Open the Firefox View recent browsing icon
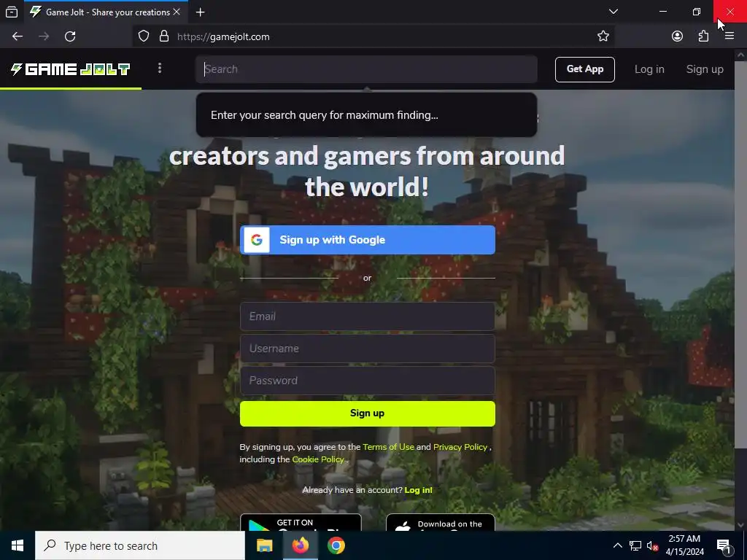The height and width of the screenshot is (560, 747). click(x=12, y=12)
